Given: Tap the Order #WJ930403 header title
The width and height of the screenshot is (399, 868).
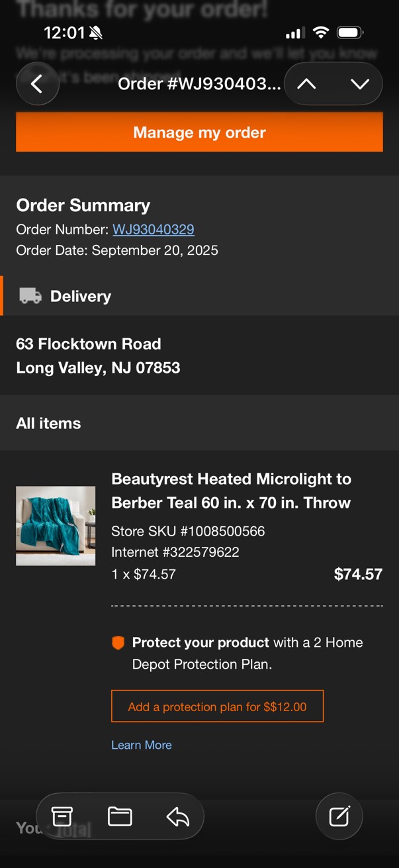Looking at the screenshot, I should coord(199,84).
